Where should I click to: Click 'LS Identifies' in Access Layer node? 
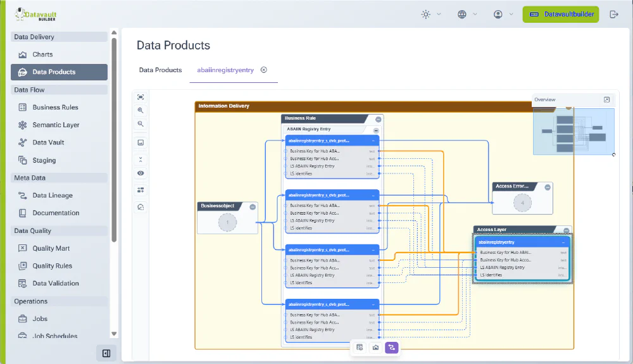coord(491,275)
